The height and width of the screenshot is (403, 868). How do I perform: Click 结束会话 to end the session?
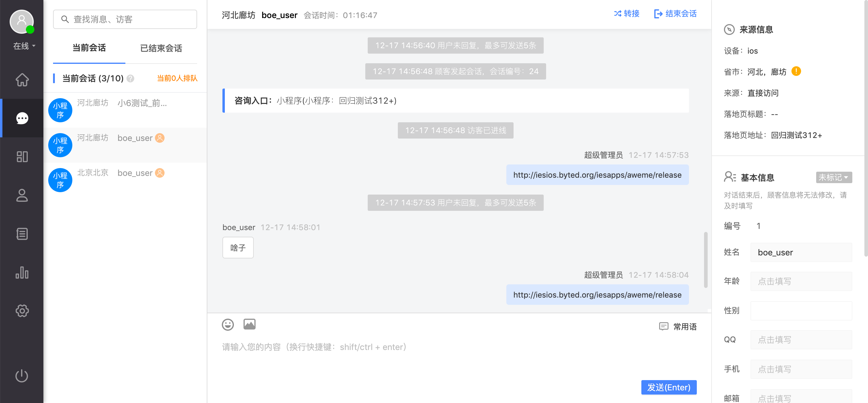[x=675, y=14]
